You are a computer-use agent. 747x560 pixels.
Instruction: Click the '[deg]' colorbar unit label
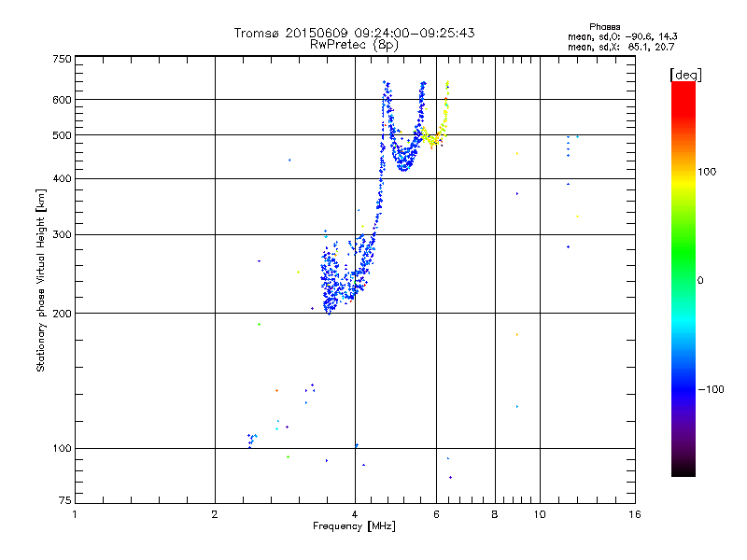click(x=685, y=75)
